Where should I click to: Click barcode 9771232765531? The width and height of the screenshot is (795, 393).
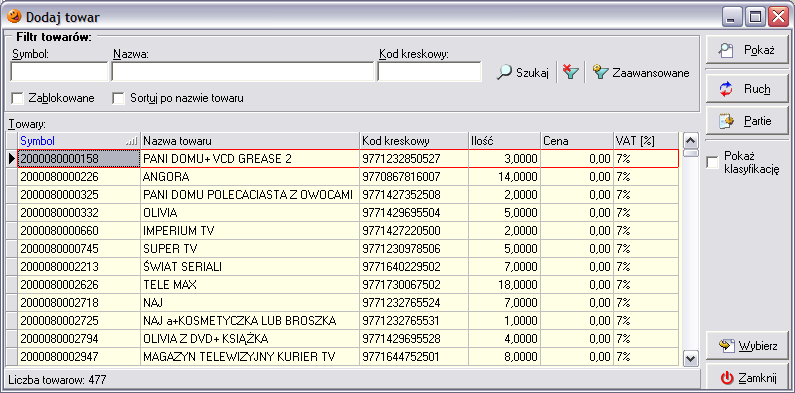[414, 320]
